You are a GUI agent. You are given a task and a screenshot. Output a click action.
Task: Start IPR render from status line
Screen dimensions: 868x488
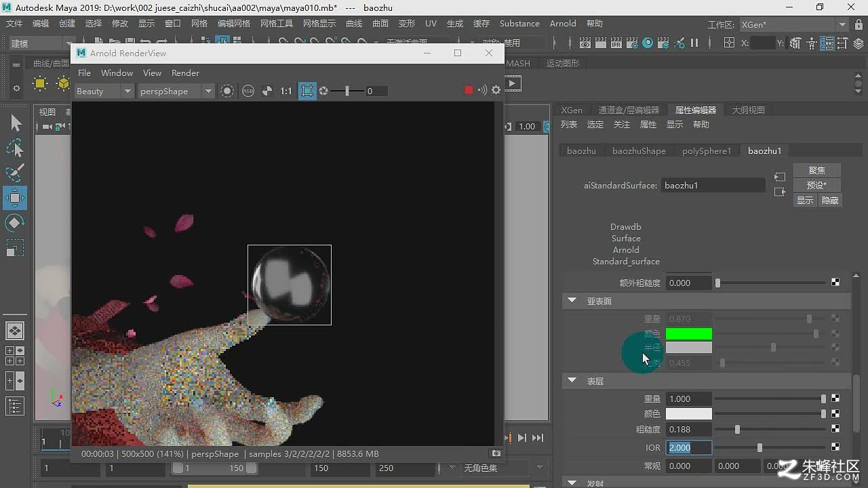(616, 43)
